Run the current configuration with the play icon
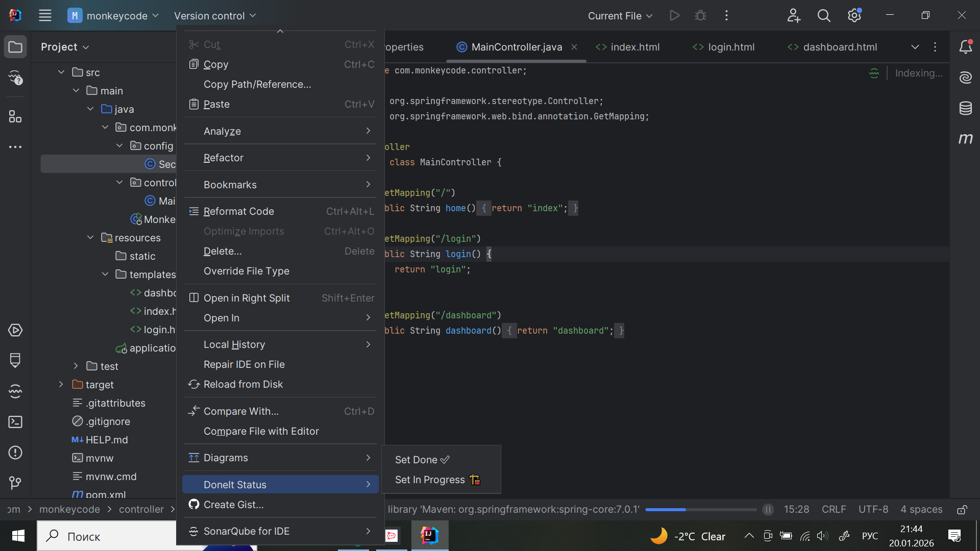 [x=674, y=15]
